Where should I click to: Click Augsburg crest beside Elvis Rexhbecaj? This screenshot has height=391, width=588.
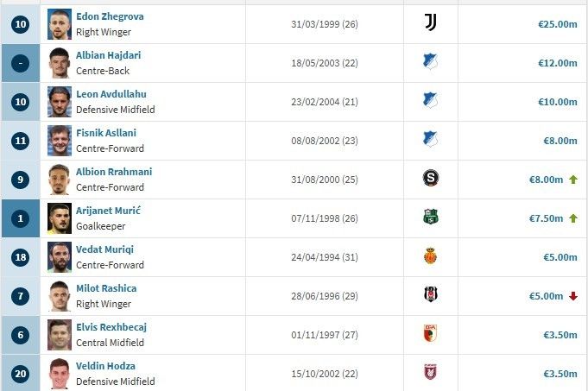430,334
